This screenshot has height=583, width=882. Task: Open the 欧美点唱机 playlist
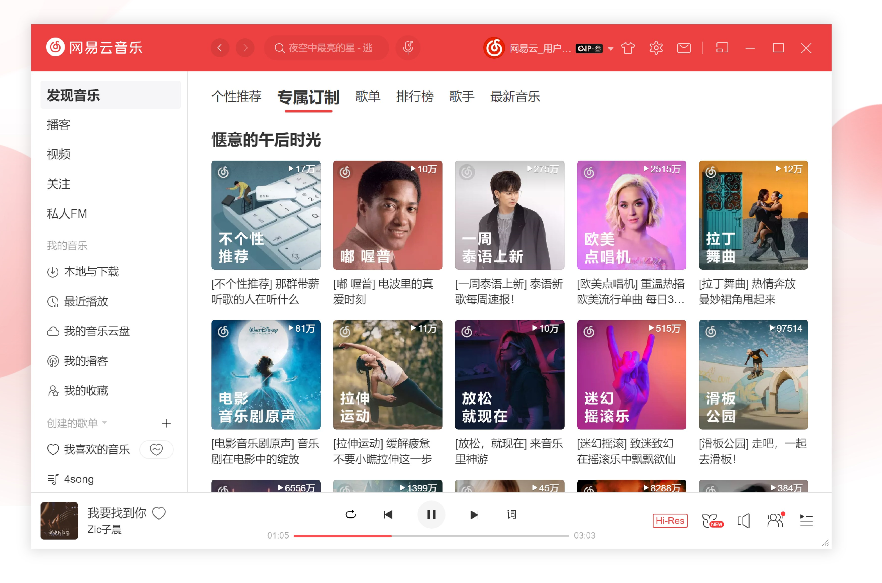[x=631, y=214]
